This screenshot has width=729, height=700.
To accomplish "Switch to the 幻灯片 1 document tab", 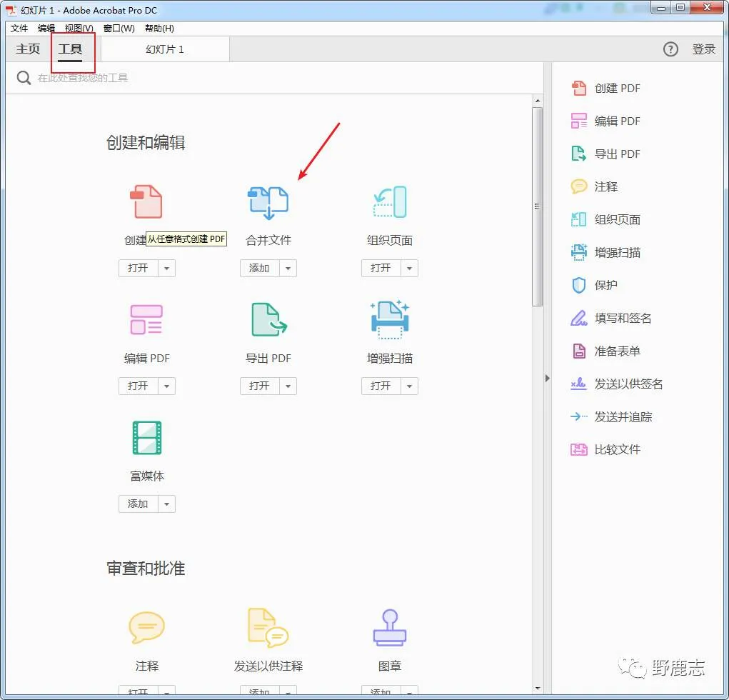I will [x=165, y=49].
